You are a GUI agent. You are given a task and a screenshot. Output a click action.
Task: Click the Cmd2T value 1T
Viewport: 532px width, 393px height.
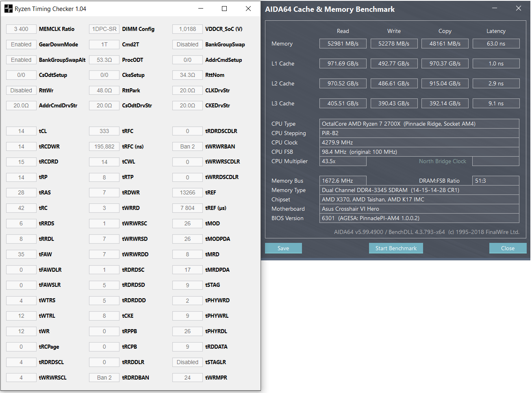104,44
